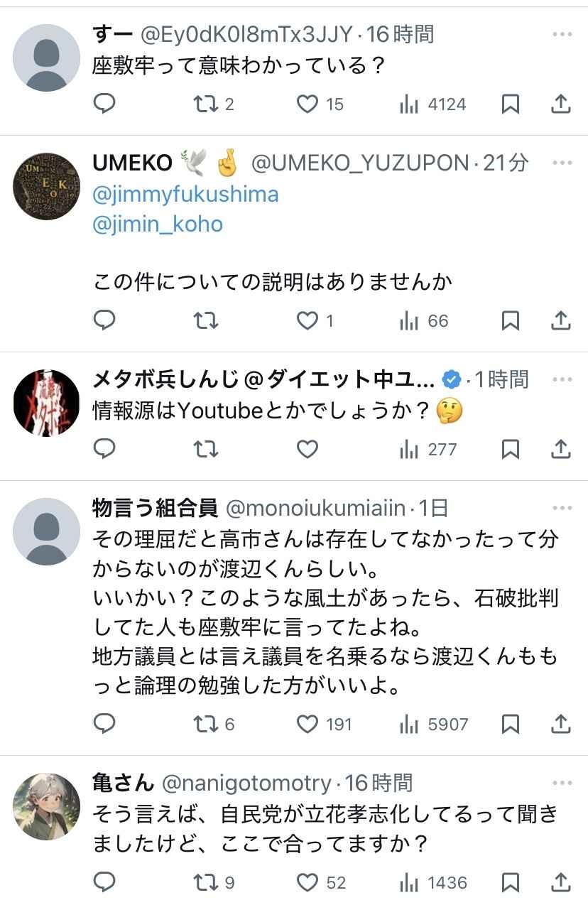The height and width of the screenshot is (905, 588).
Task: Open UMEKO's profile avatar
Action: pos(47,186)
